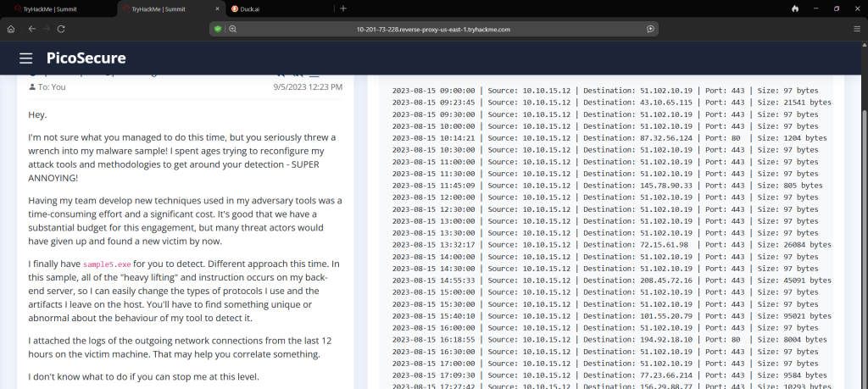
Task: Click the zoom magnifier icon in address bar
Action: tap(232, 28)
